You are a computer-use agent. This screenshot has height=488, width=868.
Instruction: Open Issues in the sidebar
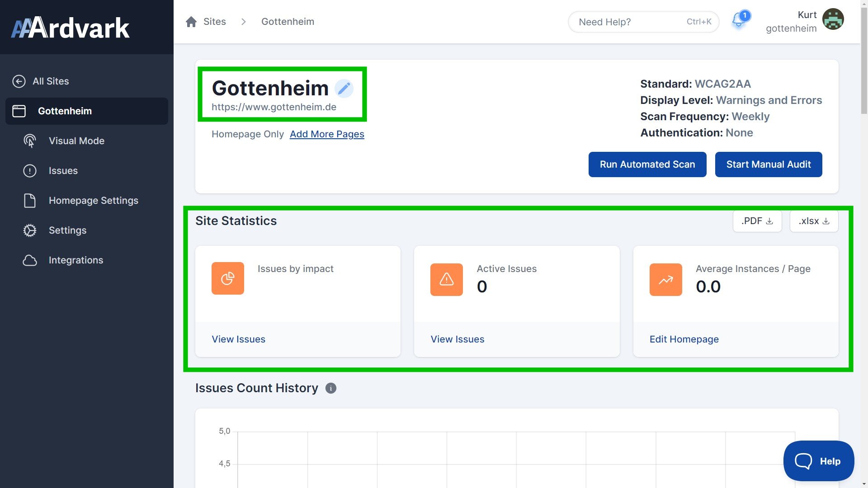[x=63, y=171]
